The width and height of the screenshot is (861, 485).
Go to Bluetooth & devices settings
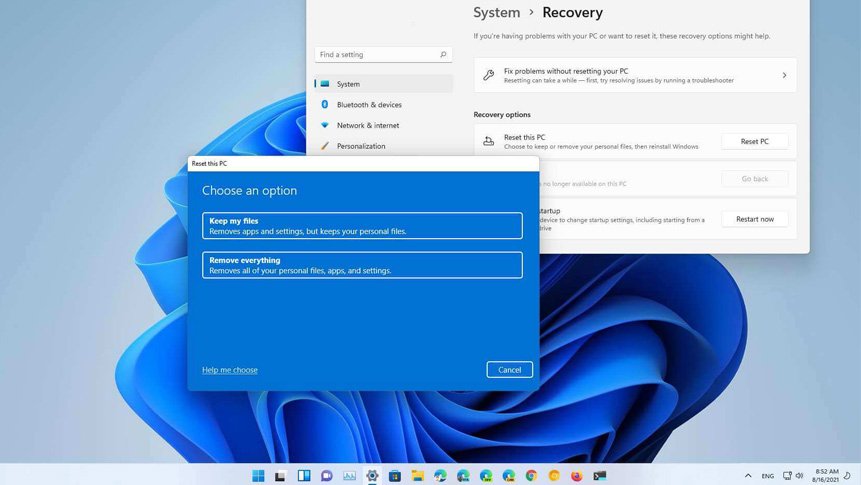[369, 105]
